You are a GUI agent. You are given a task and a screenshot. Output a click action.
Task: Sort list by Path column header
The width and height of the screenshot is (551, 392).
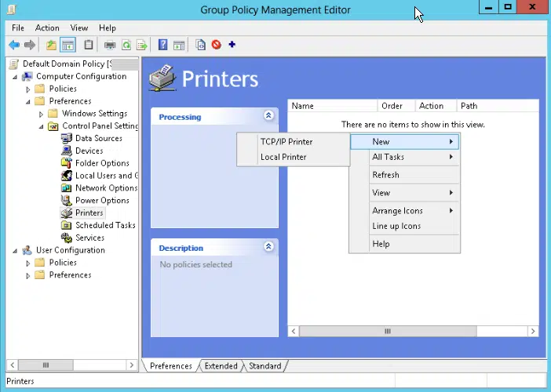point(498,106)
